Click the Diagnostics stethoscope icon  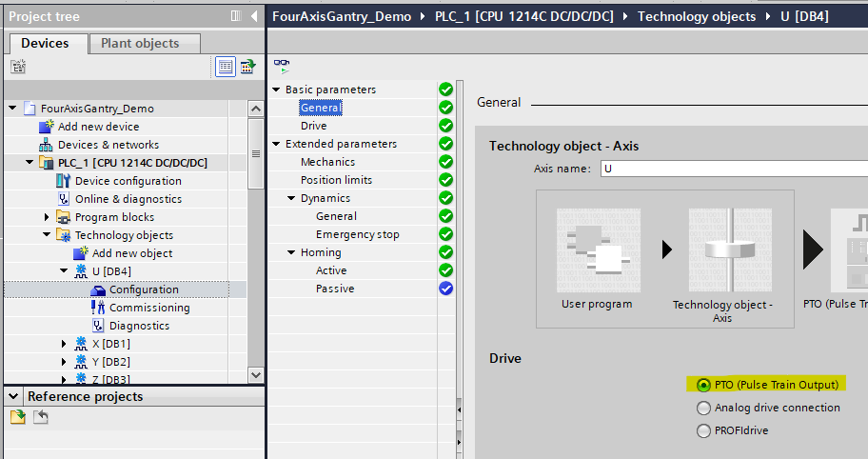pyautogui.click(x=98, y=326)
